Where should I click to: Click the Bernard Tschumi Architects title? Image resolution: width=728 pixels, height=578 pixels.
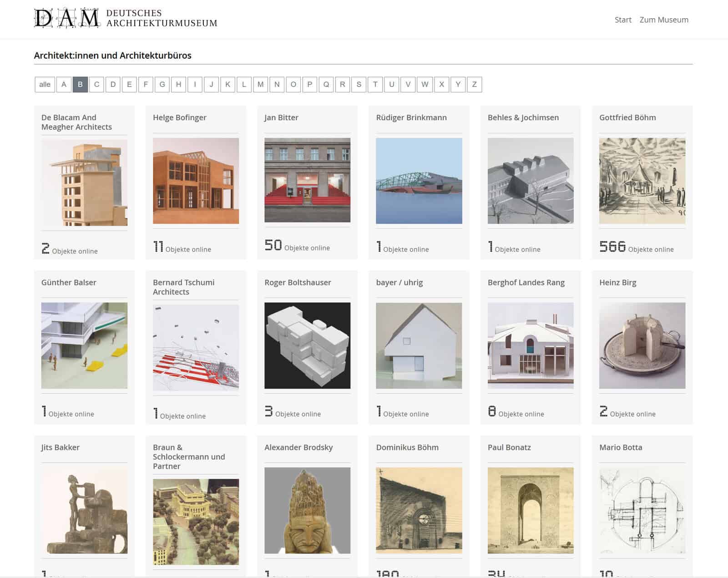tap(183, 287)
